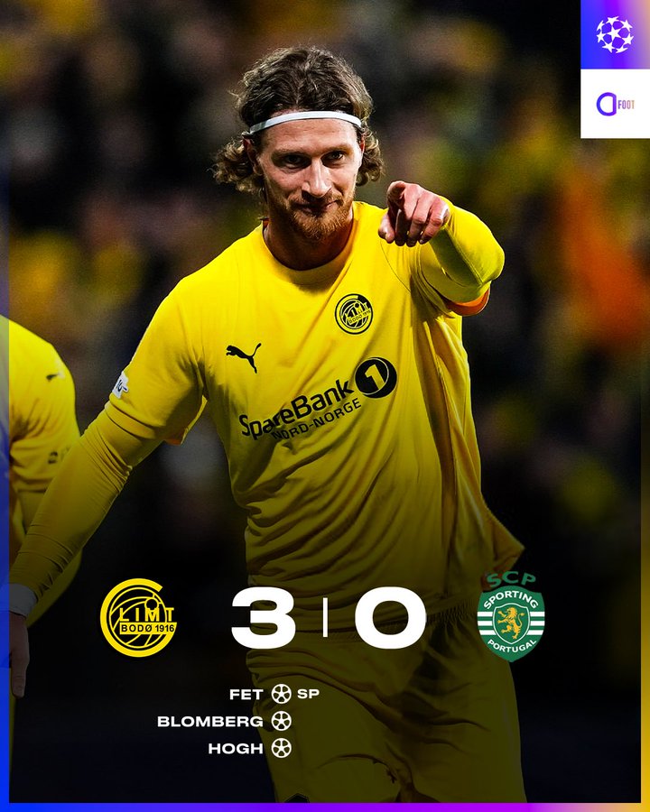This screenshot has height=812, width=650.
Task: Click the white score divider line
Action: [x=325, y=617]
